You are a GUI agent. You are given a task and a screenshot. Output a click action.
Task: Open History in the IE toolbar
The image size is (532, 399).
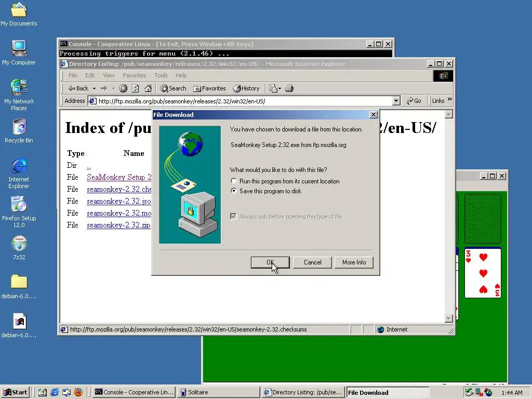coord(246,88)
